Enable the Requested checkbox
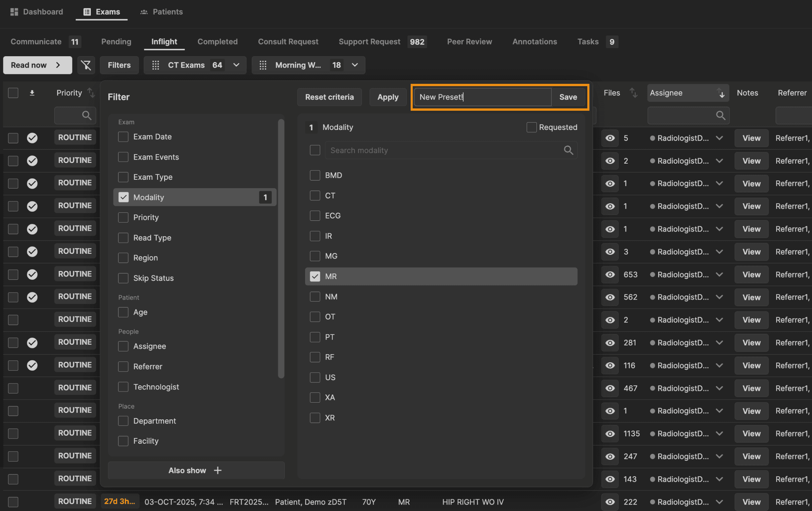 531,127
